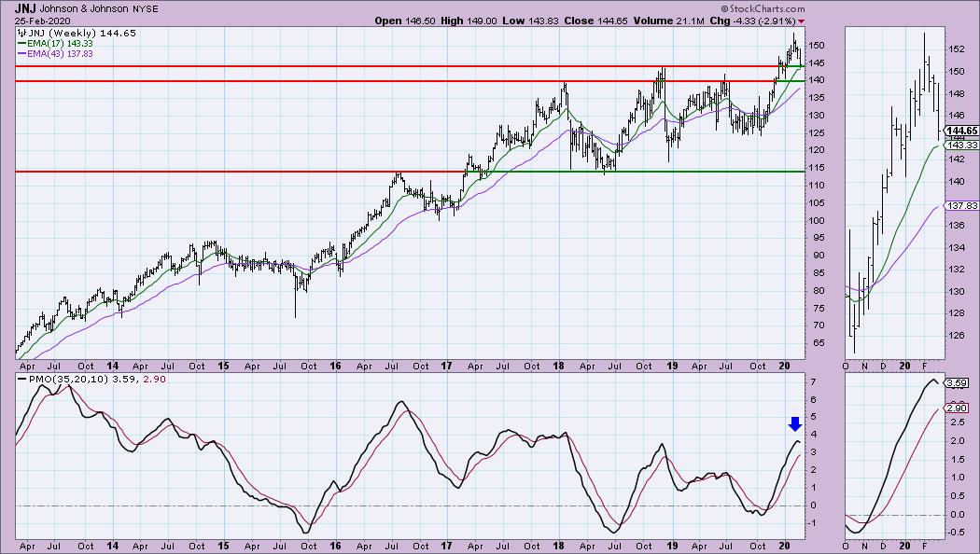Image resolution: width=980 pixels, height=554 pixels.
Task: Click the red 2.90 signal value in PMO legend
Action: click(x=156, y=379)
